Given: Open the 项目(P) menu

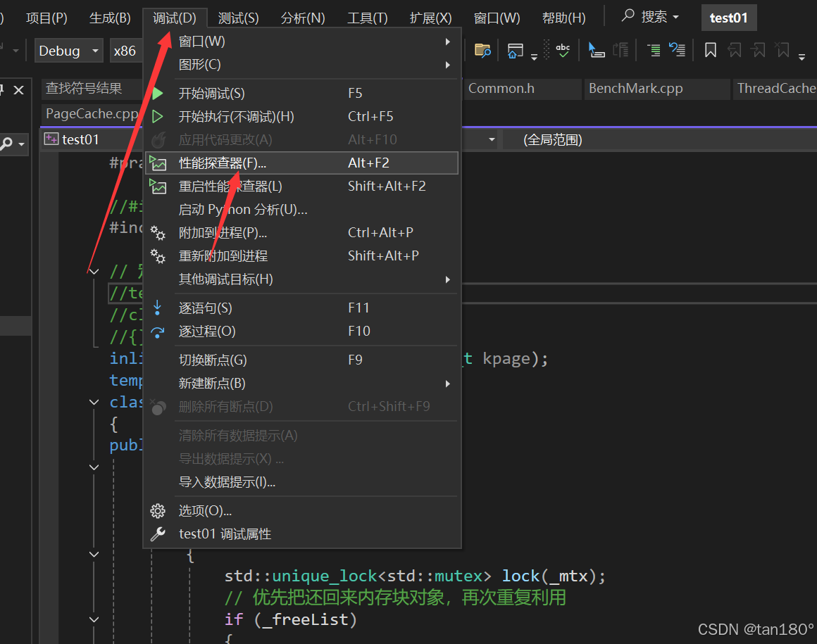Looking at the screenshot, I should click(x=46, y=18).
